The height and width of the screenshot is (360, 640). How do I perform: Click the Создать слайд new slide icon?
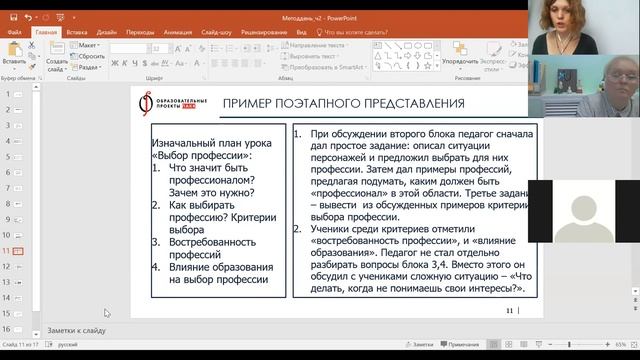coord(57,49)
